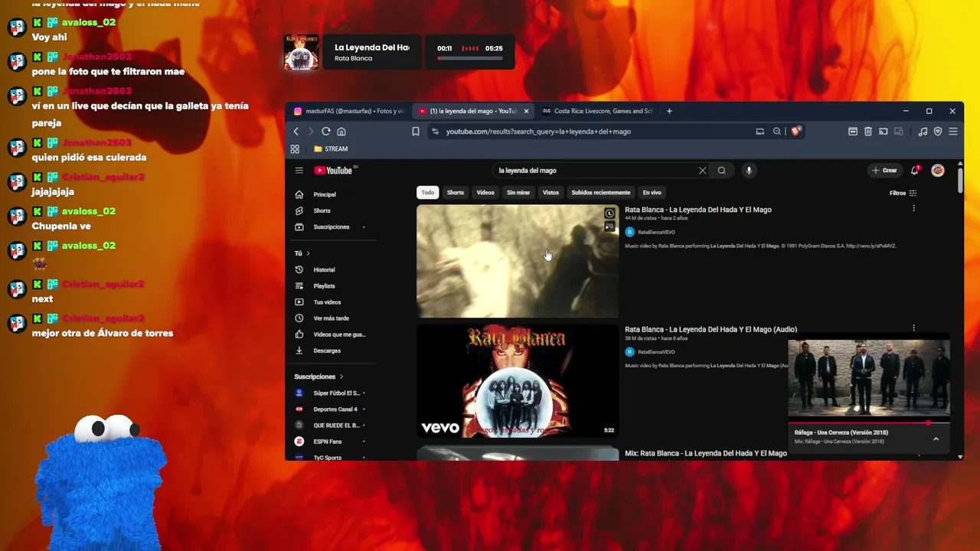
Task: Open the Crear create menu
Action: pos(884,171)
